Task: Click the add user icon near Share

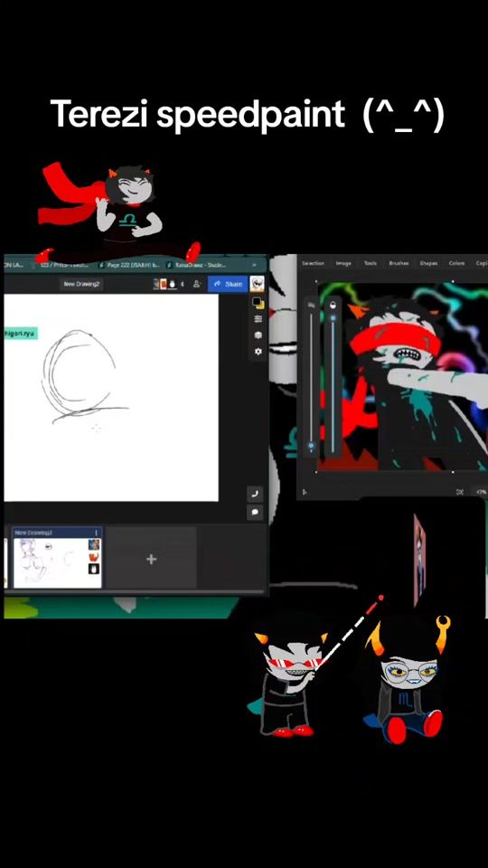Action: [196, 284]
